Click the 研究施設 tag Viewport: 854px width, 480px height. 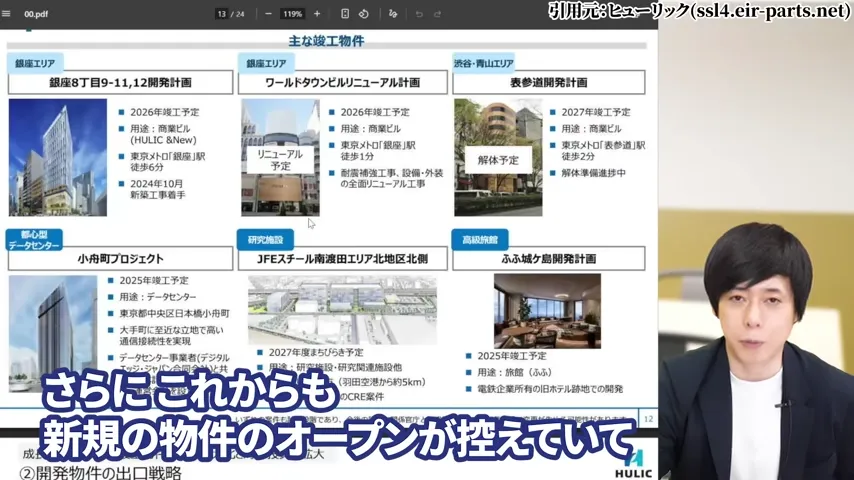click(265, 240)
